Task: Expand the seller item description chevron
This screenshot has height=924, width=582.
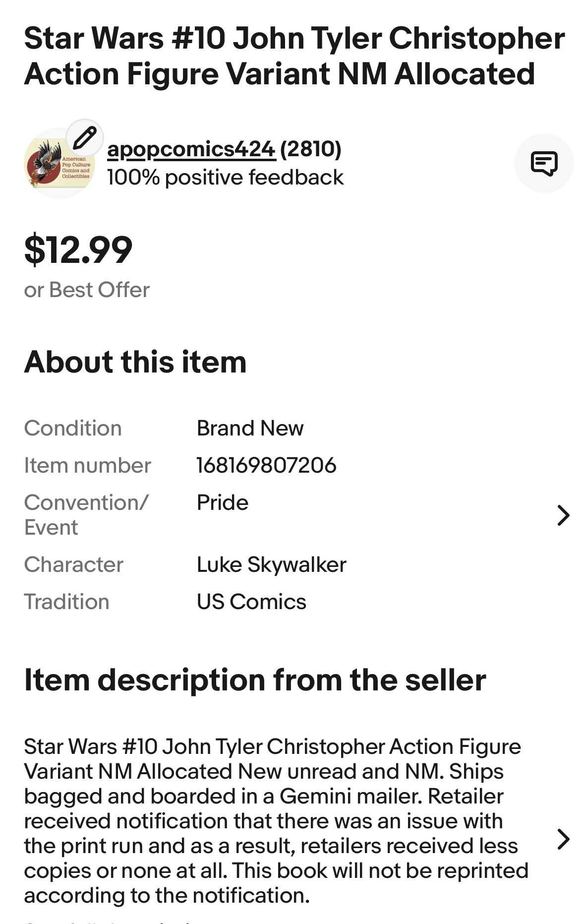Action: [563, 839]
